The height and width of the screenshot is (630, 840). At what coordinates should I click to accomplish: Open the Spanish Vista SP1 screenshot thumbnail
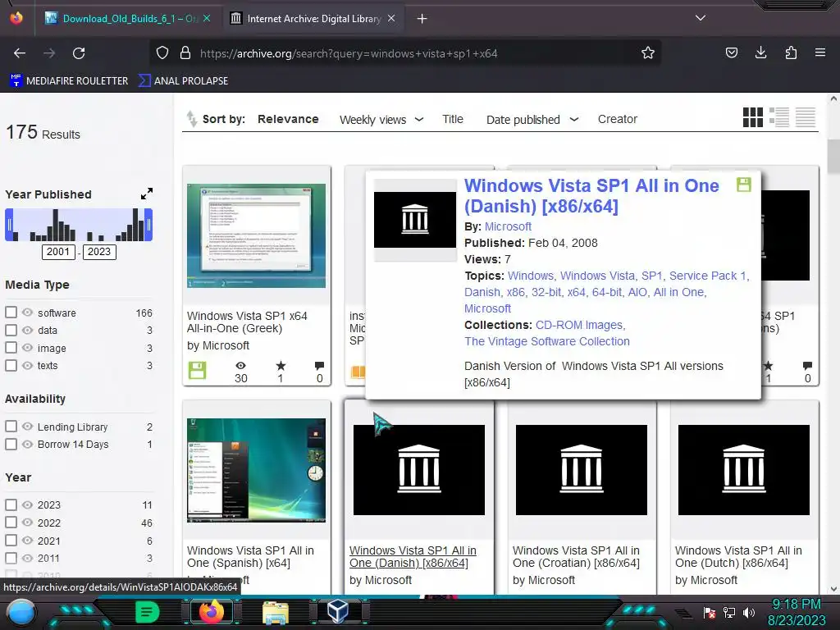click(x=256, y=470)
